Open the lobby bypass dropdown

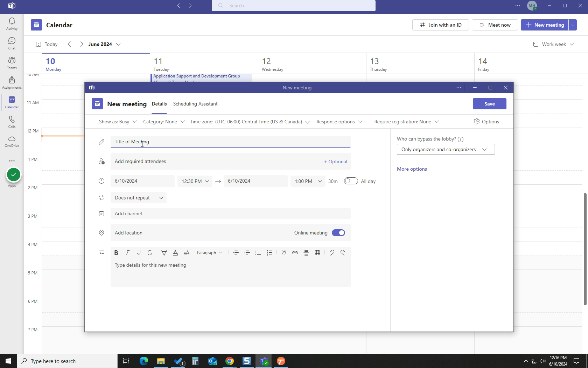pyautogui.click(x=446, y=149)
